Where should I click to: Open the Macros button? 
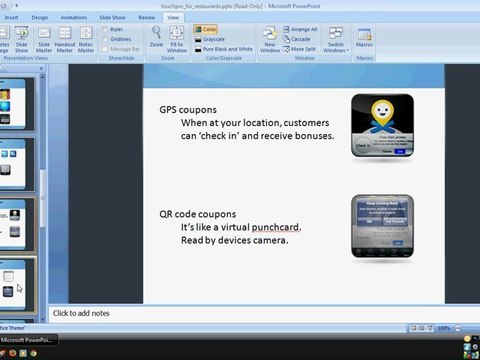click(x=364, y=37)
